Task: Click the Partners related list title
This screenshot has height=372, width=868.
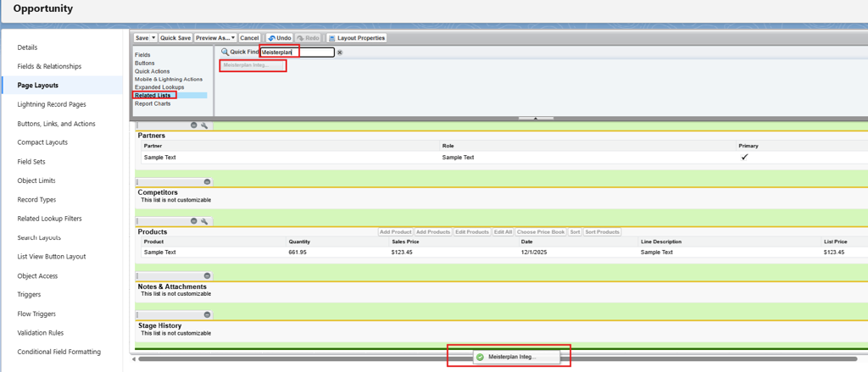Action: 151,136
